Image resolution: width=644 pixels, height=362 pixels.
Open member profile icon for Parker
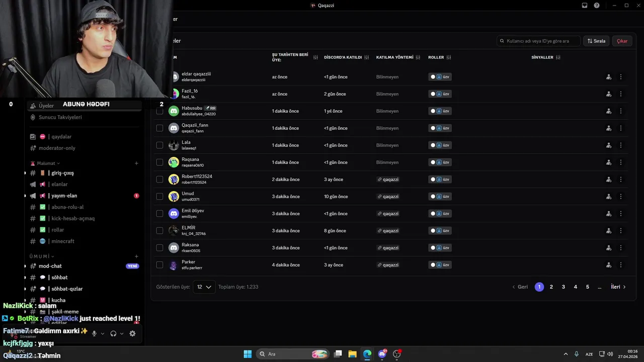[609, 265]
